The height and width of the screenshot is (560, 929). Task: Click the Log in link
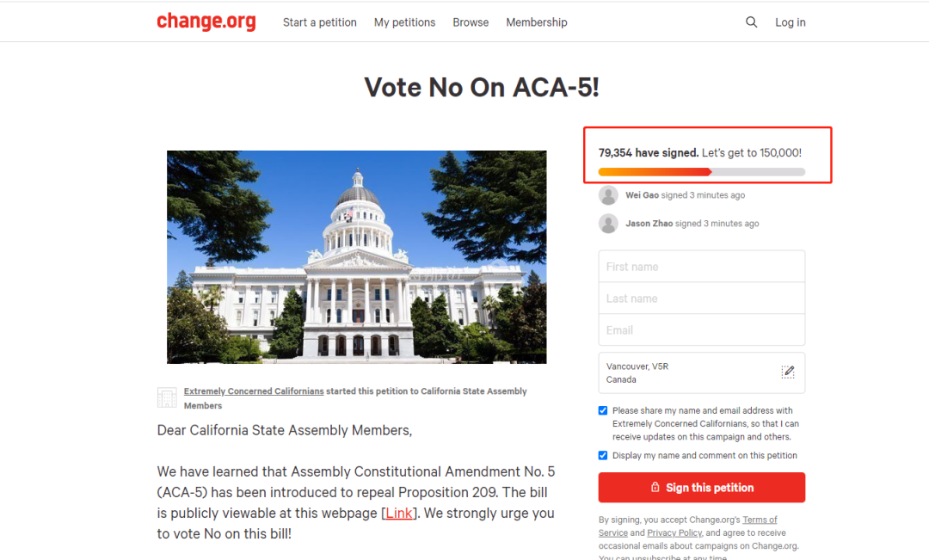click(x=790, y=22)
